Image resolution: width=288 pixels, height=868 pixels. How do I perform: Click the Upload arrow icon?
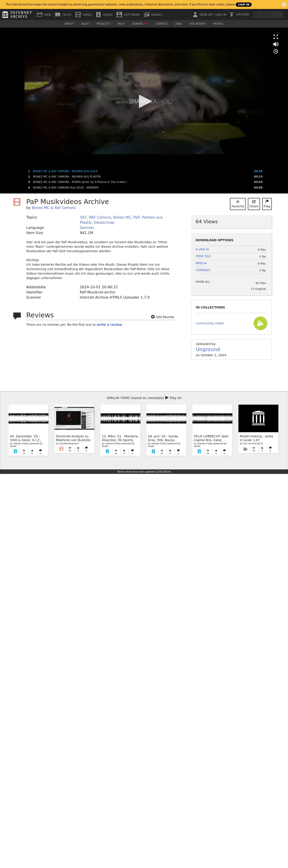pyautogui.click(x=232, y=15)
